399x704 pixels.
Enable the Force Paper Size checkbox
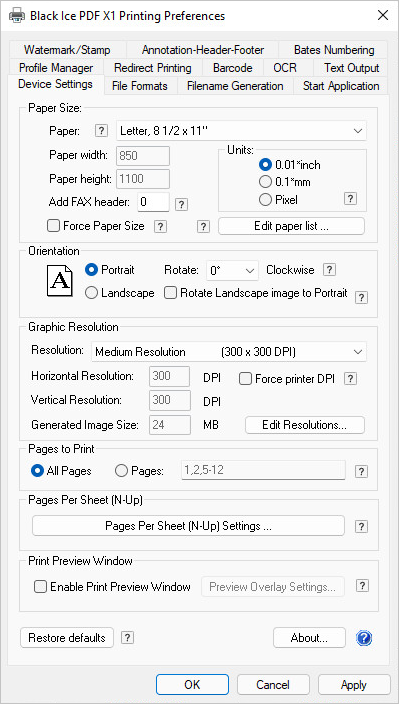tap(54, 226)
